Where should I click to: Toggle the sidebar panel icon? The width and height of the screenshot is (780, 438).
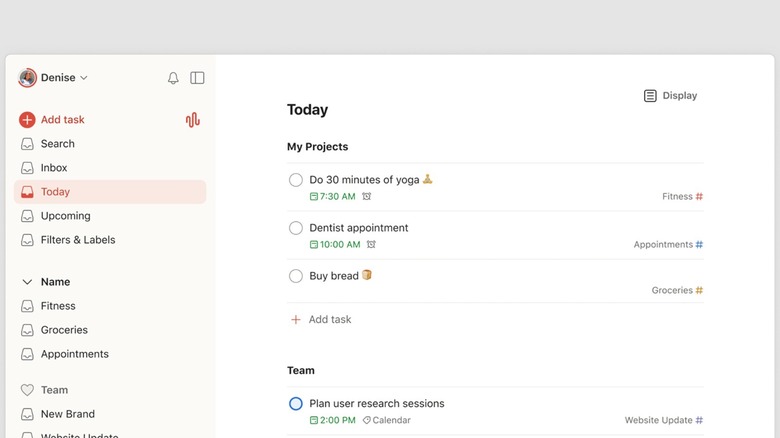click(197, 78)
